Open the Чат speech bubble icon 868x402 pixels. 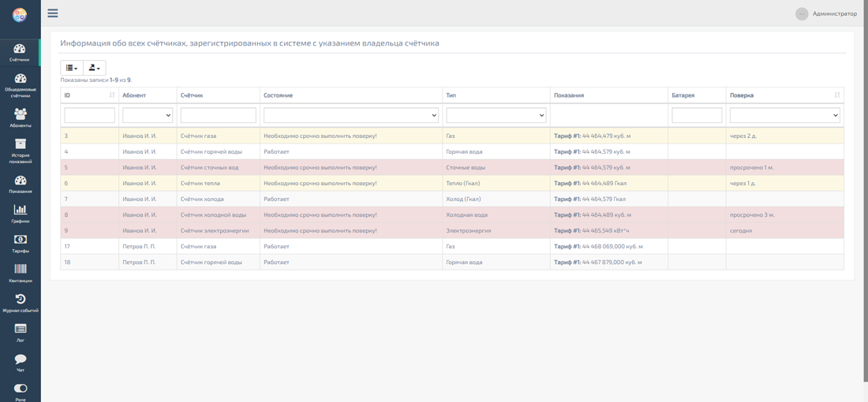tap(20, 362)
